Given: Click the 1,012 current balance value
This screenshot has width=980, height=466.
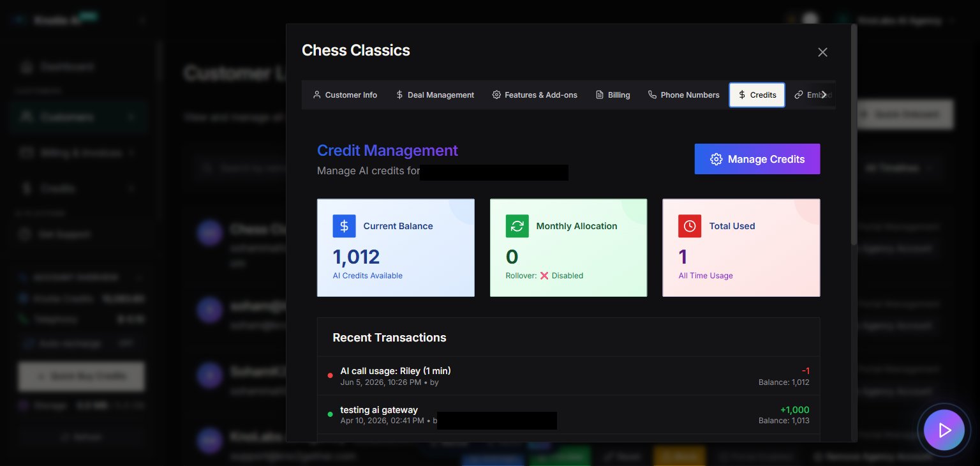Looking at the screenshot, I should coord(356,257).
